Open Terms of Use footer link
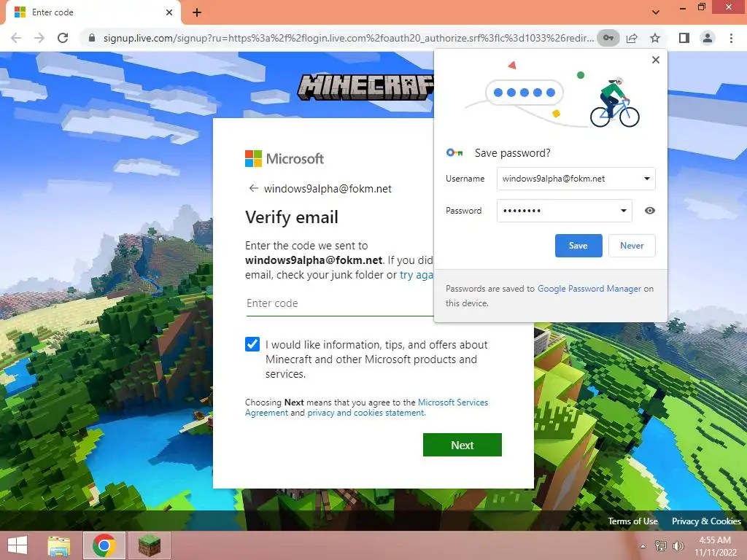This screenshot has width=747, height=560. pyautogui.click(x=632, y=521)
